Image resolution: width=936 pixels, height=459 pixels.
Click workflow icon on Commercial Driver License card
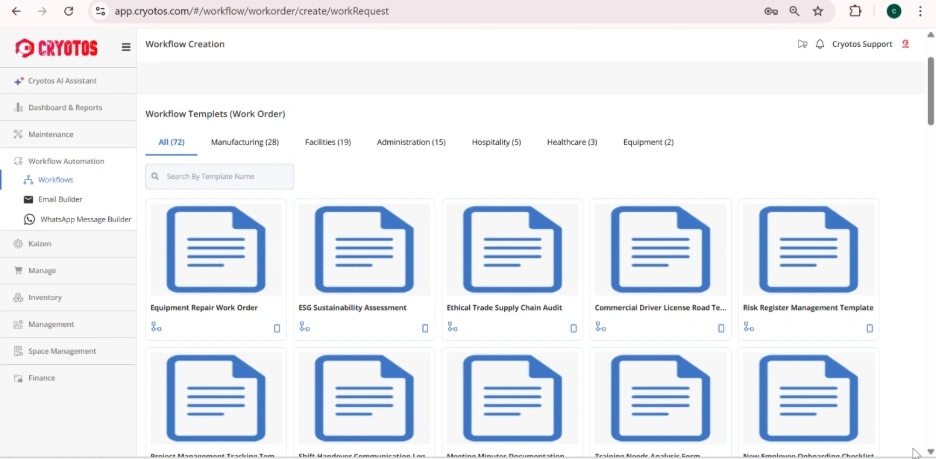click(601, 327)
